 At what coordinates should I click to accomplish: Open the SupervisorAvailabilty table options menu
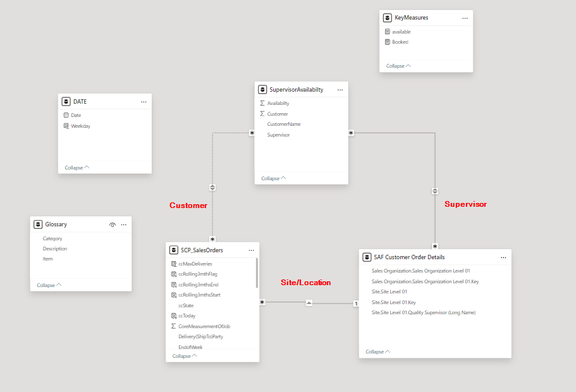coord(340,90)
